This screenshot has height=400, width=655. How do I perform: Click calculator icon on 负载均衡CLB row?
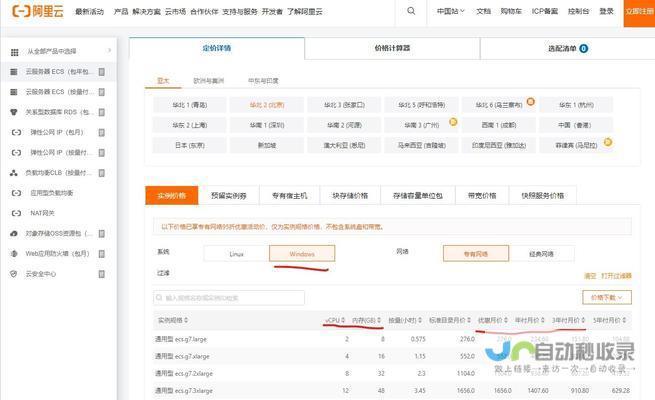point(102,172)
